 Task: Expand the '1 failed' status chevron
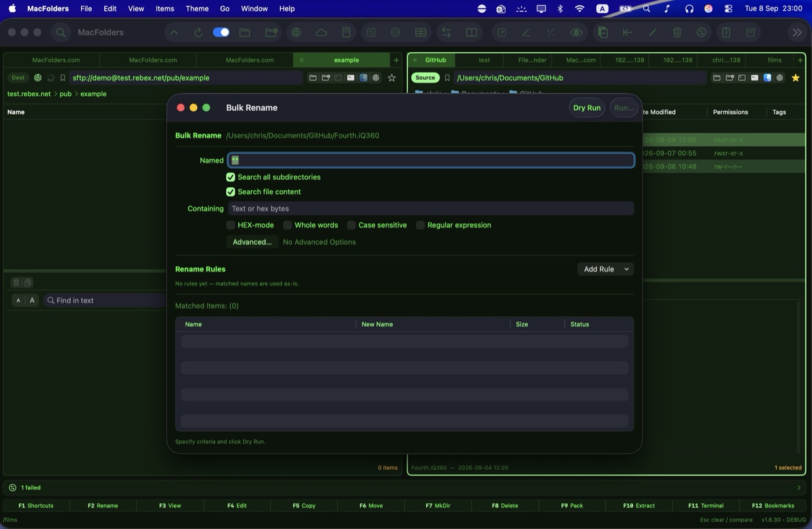(799, 488)
